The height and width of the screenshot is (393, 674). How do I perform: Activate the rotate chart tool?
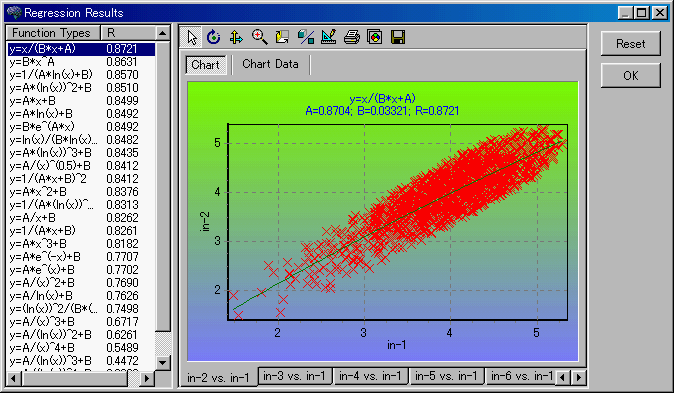tap(214, 37)
